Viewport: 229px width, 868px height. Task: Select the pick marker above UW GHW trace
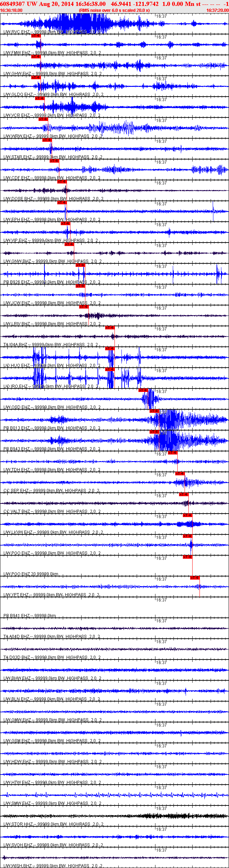pos(36,57)
